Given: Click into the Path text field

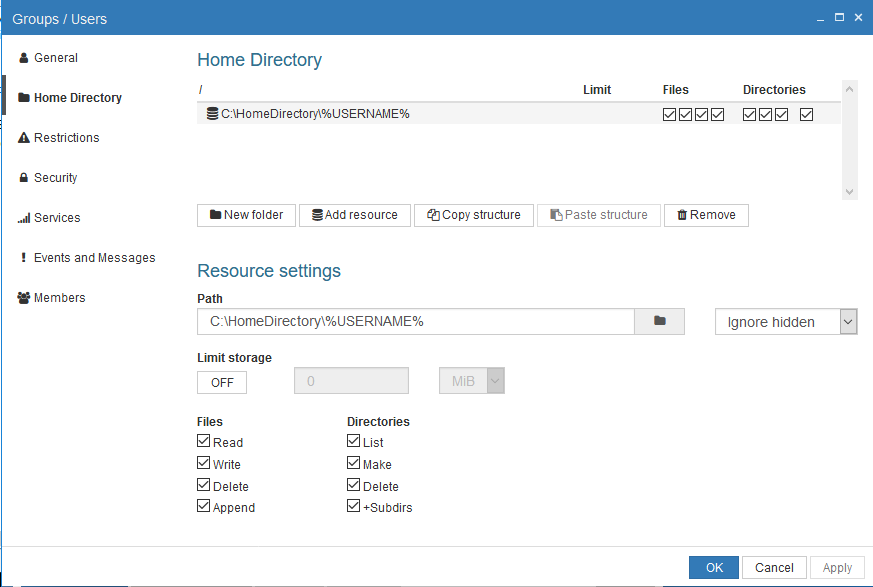Looking at the screenshot, I should pyautogui.click(x=415, y=322).
